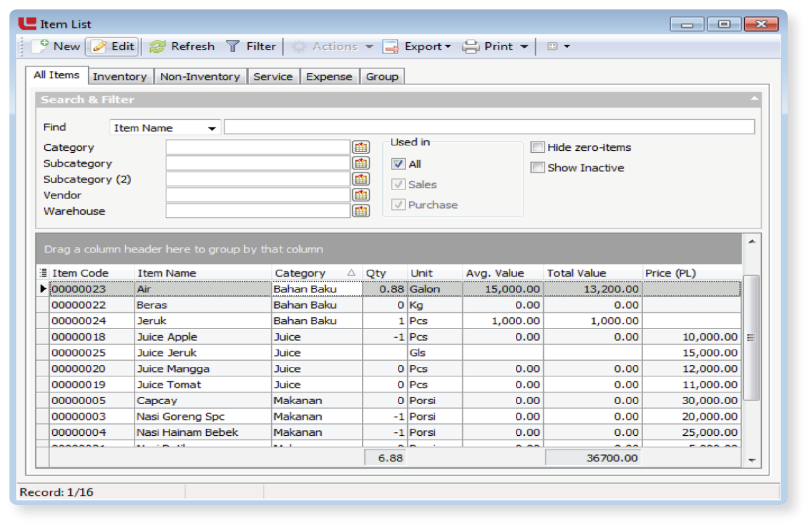Click the column chooser icon beside Item Code
The width and height of the screenshot is (812, 529).
tap(43, 273)
